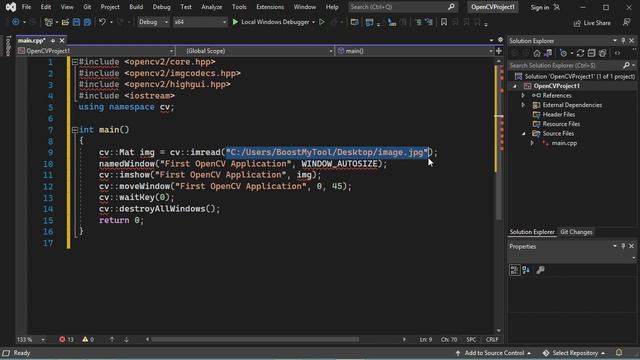The height and width of the screenshot is (360, 640).
Task: Open the debugger target dropdown arrow
Action: coord(313,22)
